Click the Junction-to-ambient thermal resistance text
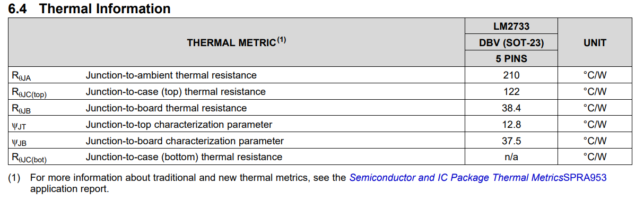The height and width of the screenshot is (200, 644). click(171, 75)
